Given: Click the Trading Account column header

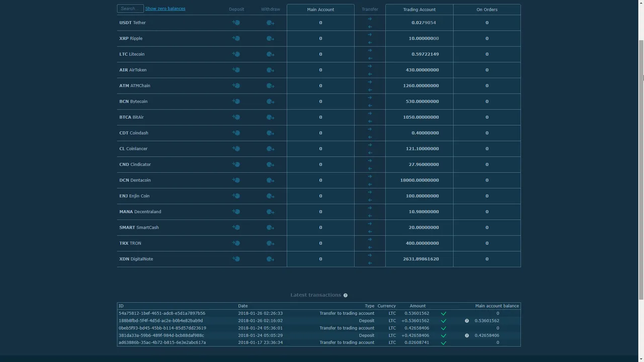Looking at the screenshot, I should (x=419, y=10).
